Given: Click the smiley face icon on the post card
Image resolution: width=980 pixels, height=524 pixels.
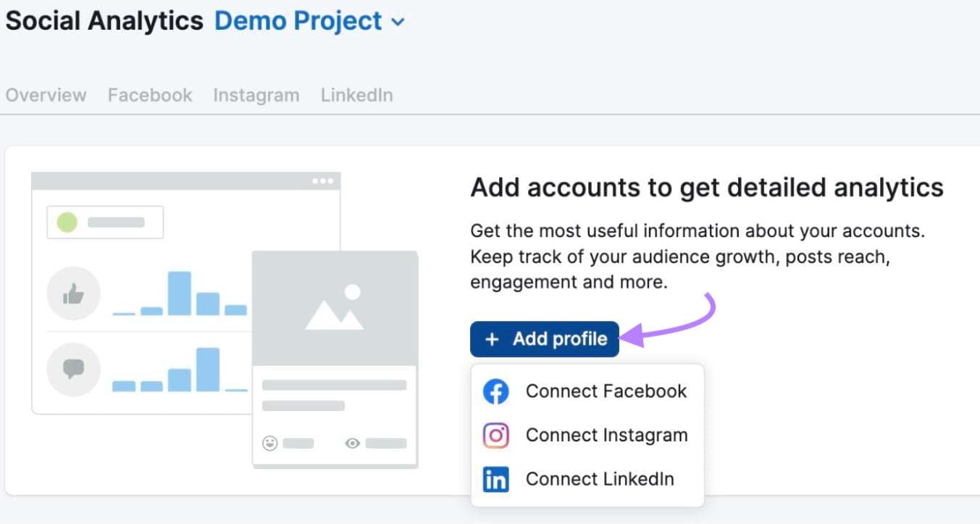Looking at the screenshot, I should pos(270,443).
